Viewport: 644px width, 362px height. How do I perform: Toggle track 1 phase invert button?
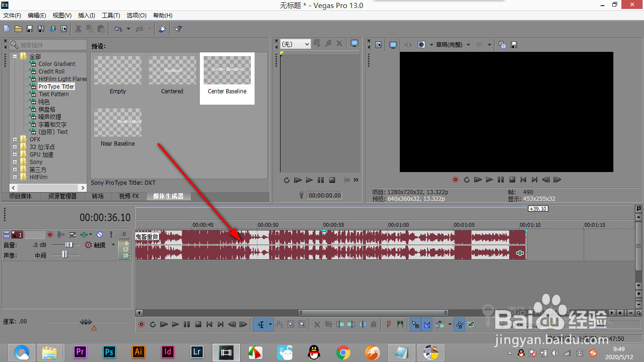73,234
